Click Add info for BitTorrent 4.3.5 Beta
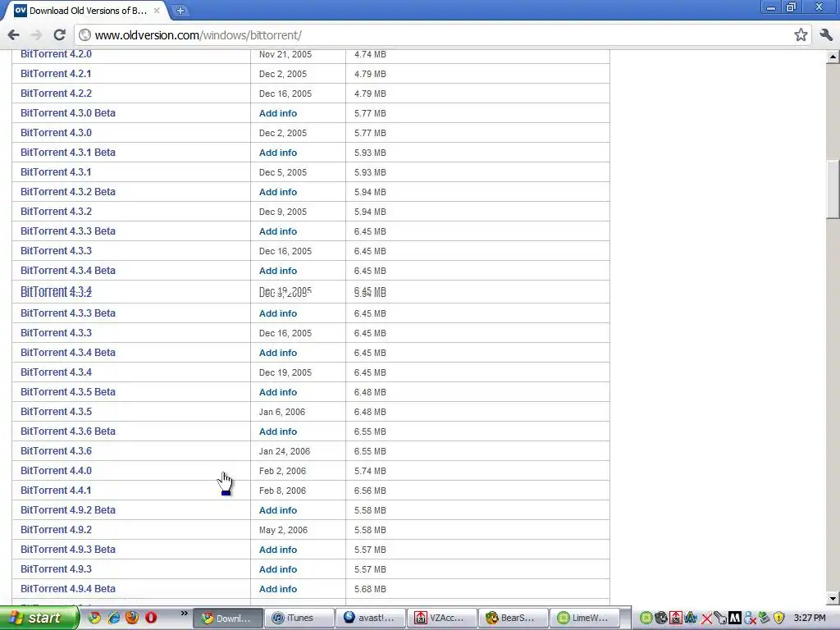This screenshot has height=630, width=840. tap(278, 392)
